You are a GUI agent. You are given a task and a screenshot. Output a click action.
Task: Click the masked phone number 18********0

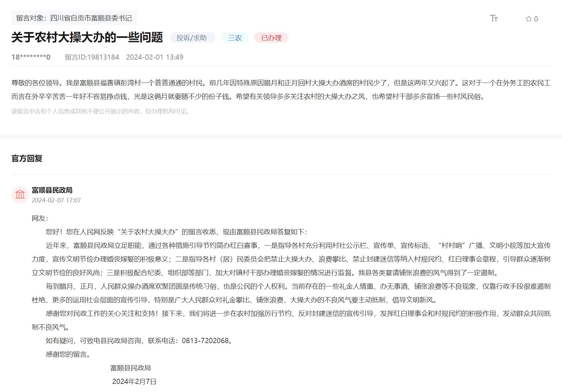[x=31, y=57]
